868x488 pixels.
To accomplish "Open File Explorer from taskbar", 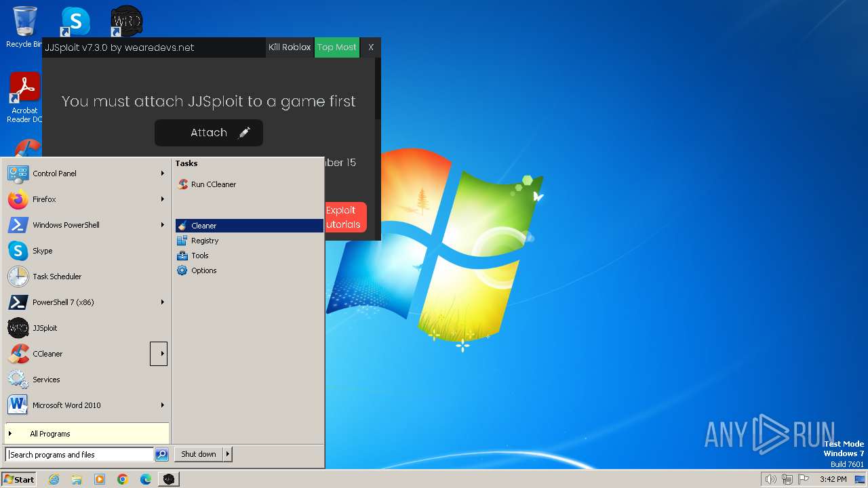I will tap(77, 479).
